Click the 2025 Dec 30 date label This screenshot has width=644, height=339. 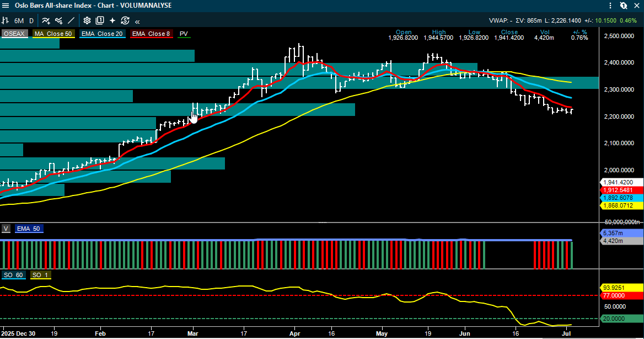coord(18,333)
